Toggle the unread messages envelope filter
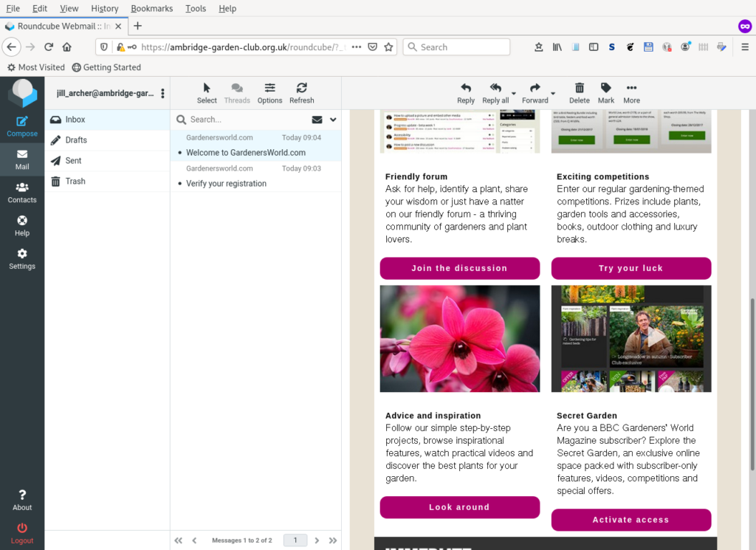The width and height of the screenshot is (756, 550). coord(317,120)
